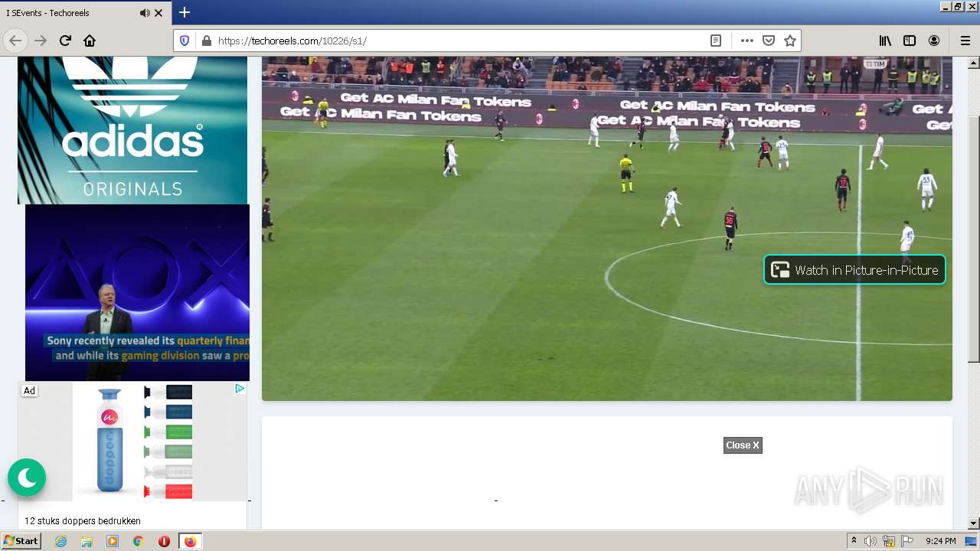Open the dopper bottles ad image
980x551 pixels.
click(x=132, y=442)
